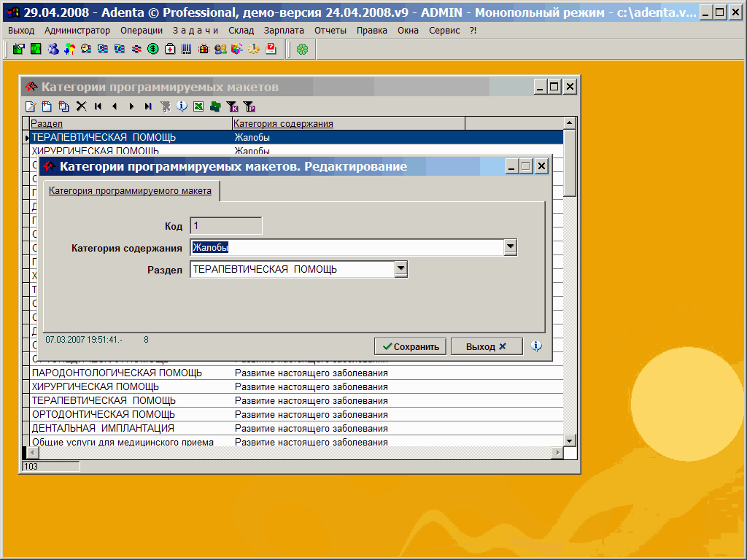The image size is (747, 560).
Task: Click the barcode icon in main toolbar
Action: pos(187,49)
